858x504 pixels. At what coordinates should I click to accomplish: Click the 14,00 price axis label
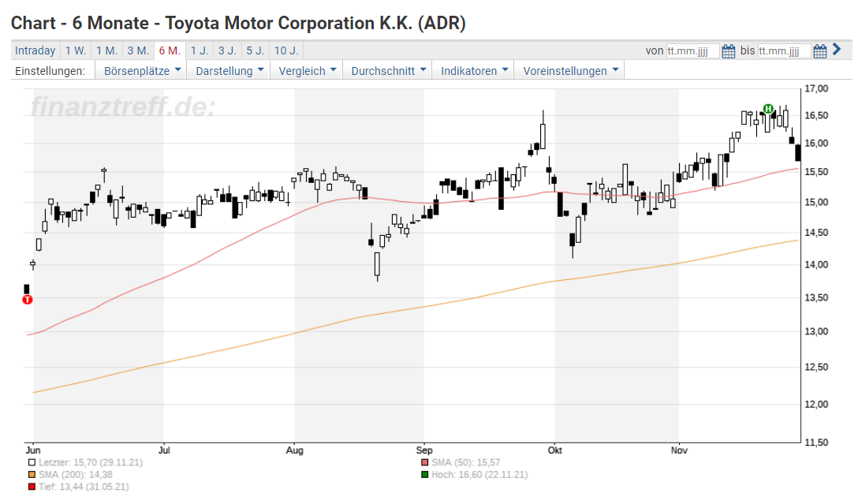[816, 264]
